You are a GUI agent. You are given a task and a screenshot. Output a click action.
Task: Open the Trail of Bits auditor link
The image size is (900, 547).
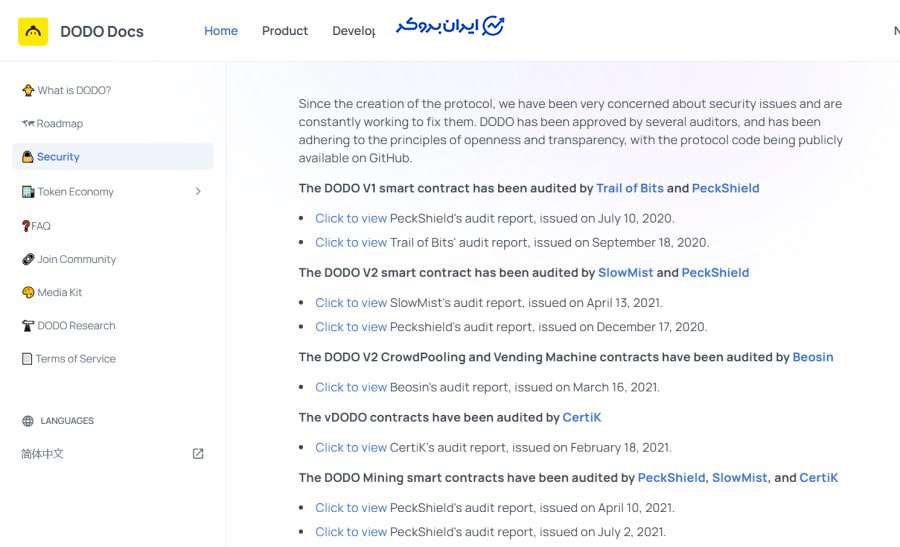(630, 188)
